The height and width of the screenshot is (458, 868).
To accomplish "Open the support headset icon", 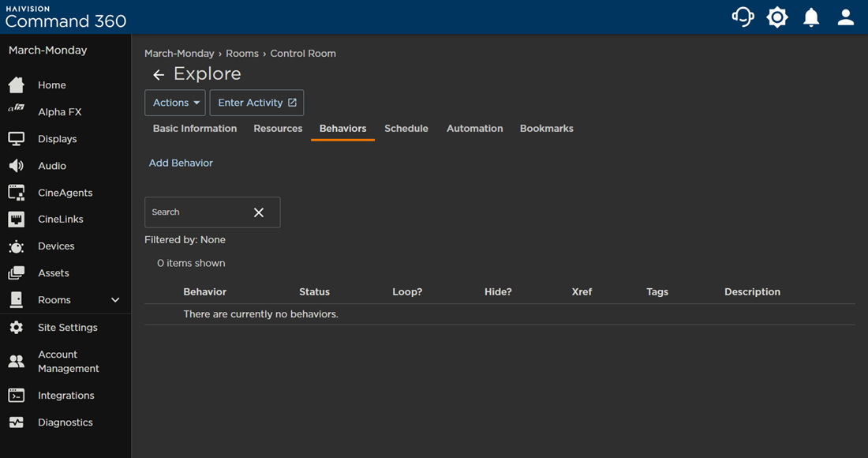I will [x=743, y=17].
